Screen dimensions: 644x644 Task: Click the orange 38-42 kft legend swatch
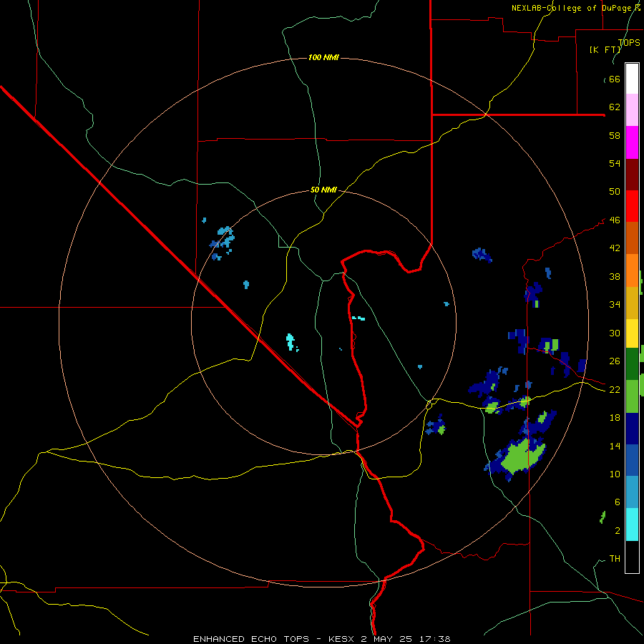[x=632, y=270]
